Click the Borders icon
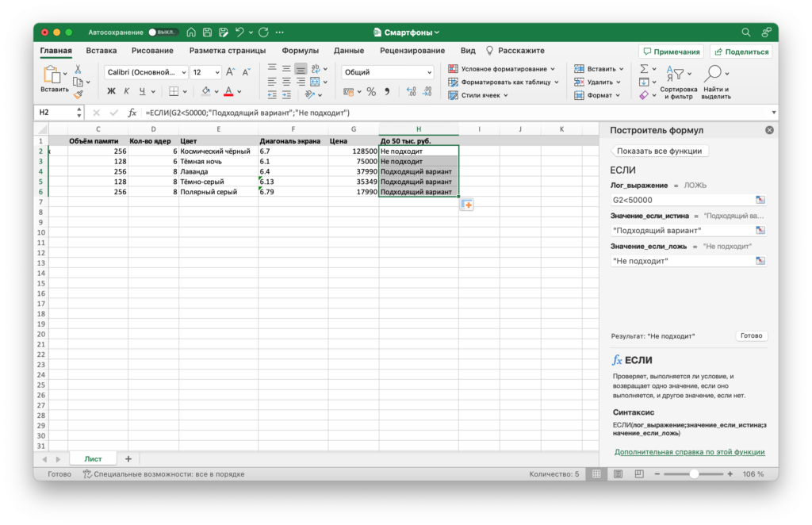Screen dimensions: 812x525 point(174,91)
